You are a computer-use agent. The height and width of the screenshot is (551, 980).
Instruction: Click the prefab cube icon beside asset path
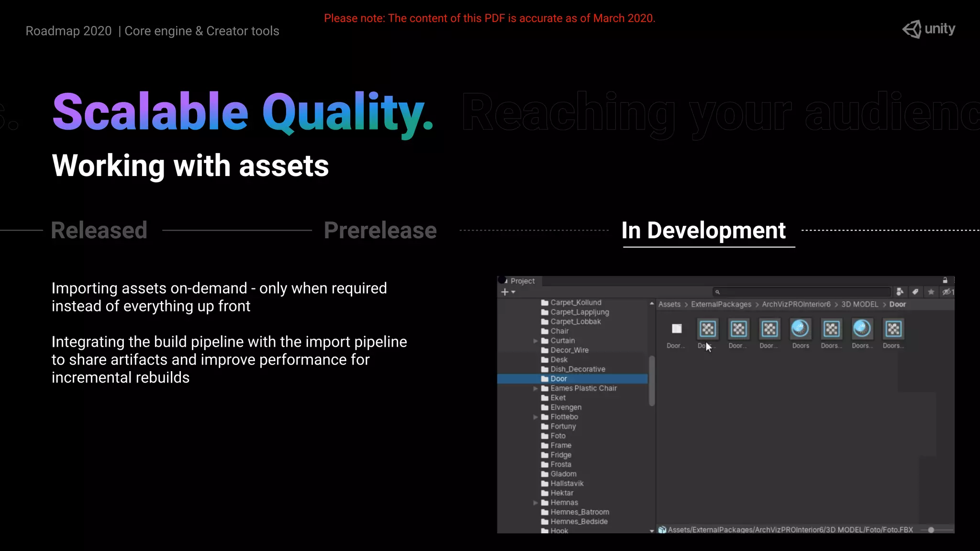click(662, 530)
